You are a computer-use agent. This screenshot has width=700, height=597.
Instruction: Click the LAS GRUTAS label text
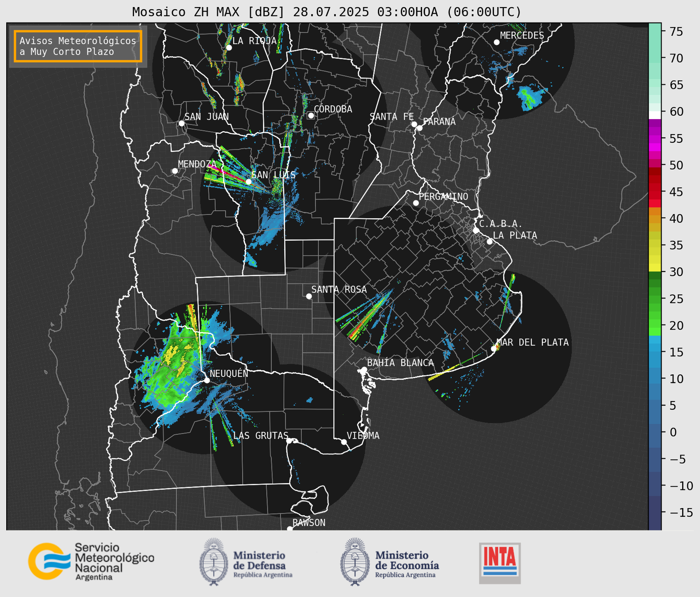(261, 436)
